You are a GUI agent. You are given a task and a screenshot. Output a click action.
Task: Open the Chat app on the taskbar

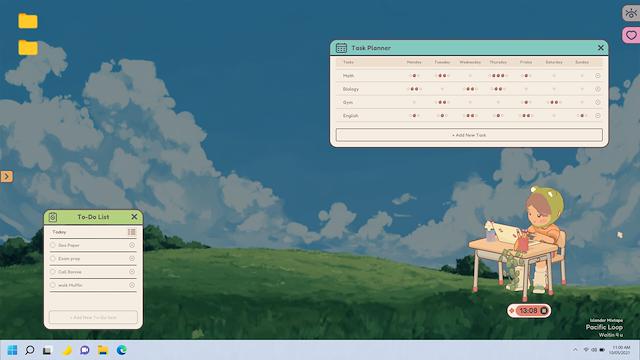tap(84, 350)
